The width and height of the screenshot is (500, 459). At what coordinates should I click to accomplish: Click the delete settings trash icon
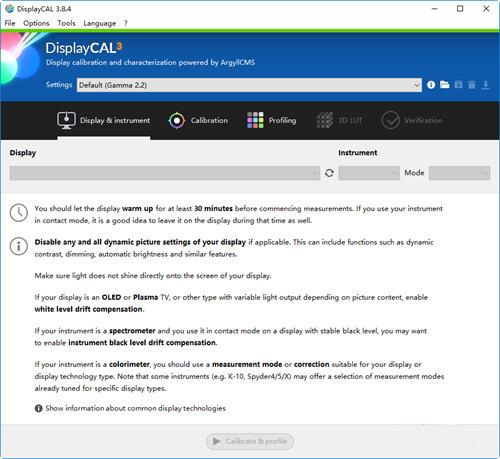click(472, 85)
